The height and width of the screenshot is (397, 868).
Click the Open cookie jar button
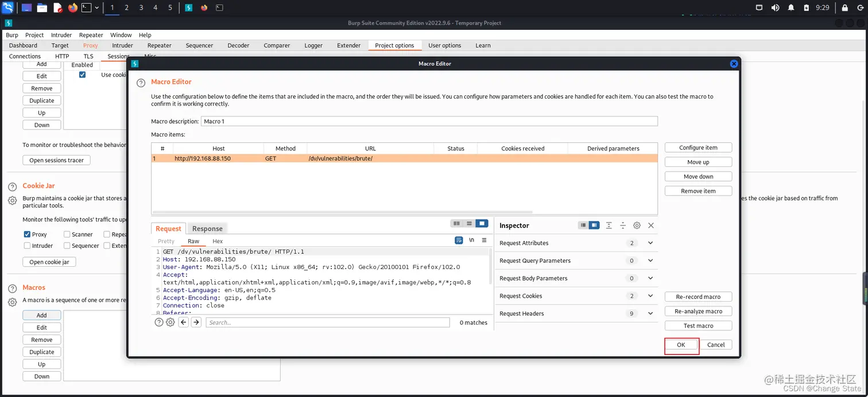(x=49, y=262)
